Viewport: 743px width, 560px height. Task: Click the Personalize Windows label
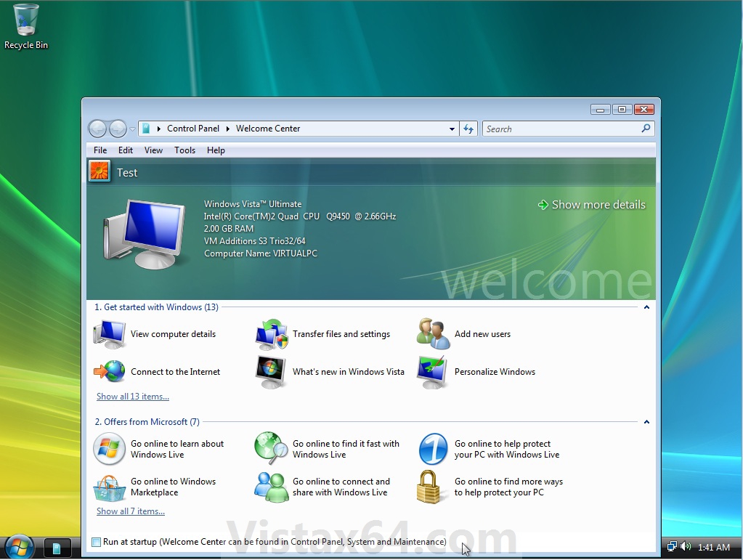(495, 372)
